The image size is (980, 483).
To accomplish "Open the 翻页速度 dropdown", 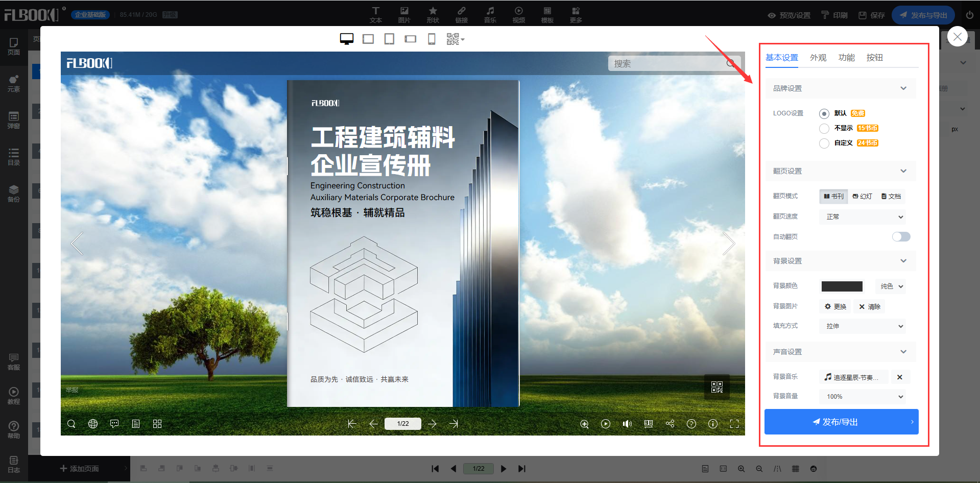I will tap(863, 217).
